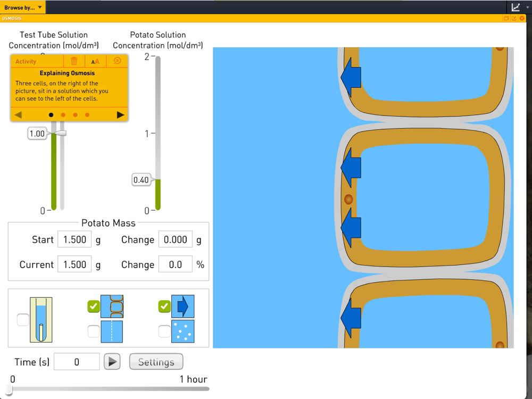Click the 0.40 potato value label
This screenshot has height=399, width=532.
[x=141, y=180]
